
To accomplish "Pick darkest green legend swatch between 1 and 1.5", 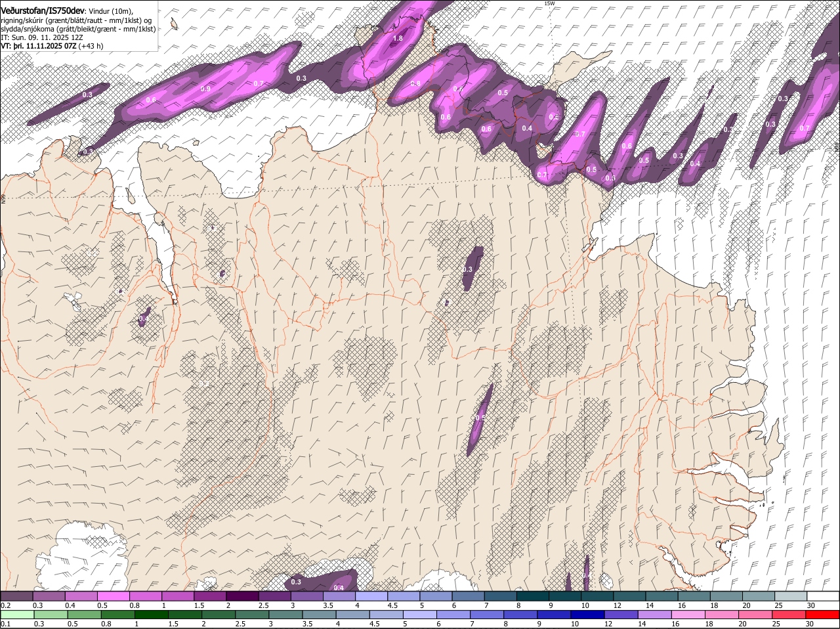I will pos(152,615).
